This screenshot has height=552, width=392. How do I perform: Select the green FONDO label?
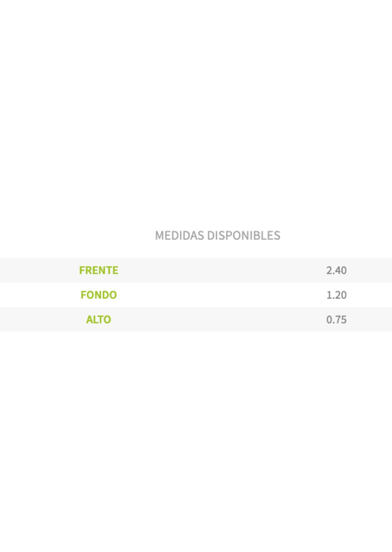(99, 295)
